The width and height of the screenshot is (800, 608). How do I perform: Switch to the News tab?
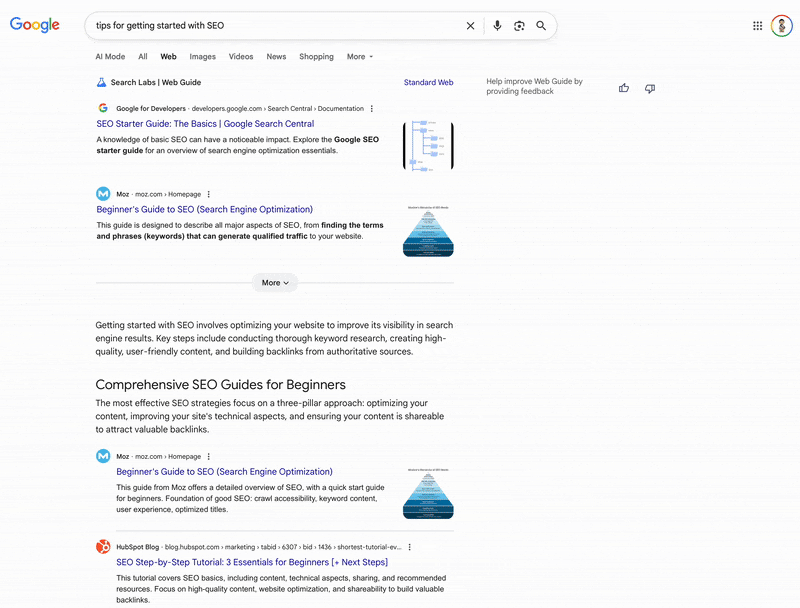pos(276,57)
